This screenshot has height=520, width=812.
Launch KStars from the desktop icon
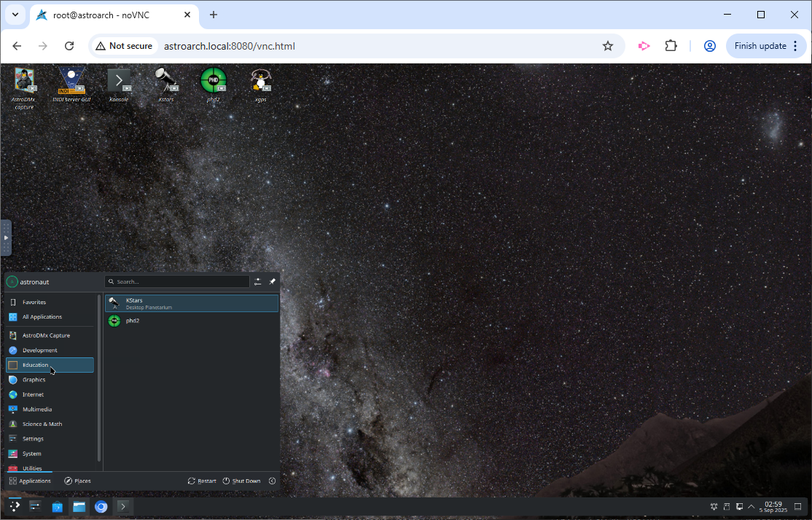coord(165,85)
